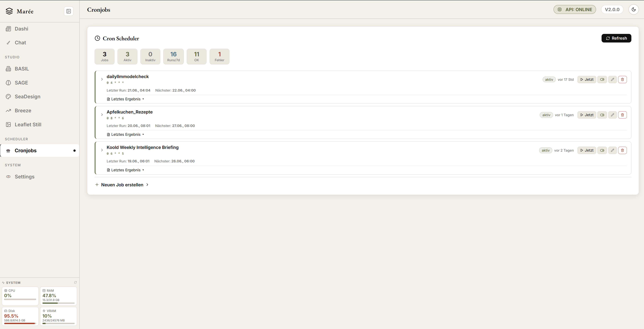644x329 pixels.
Task: Click the aktiv badge on Apfelkuchen_Rezepte
Action: (546, 115)
